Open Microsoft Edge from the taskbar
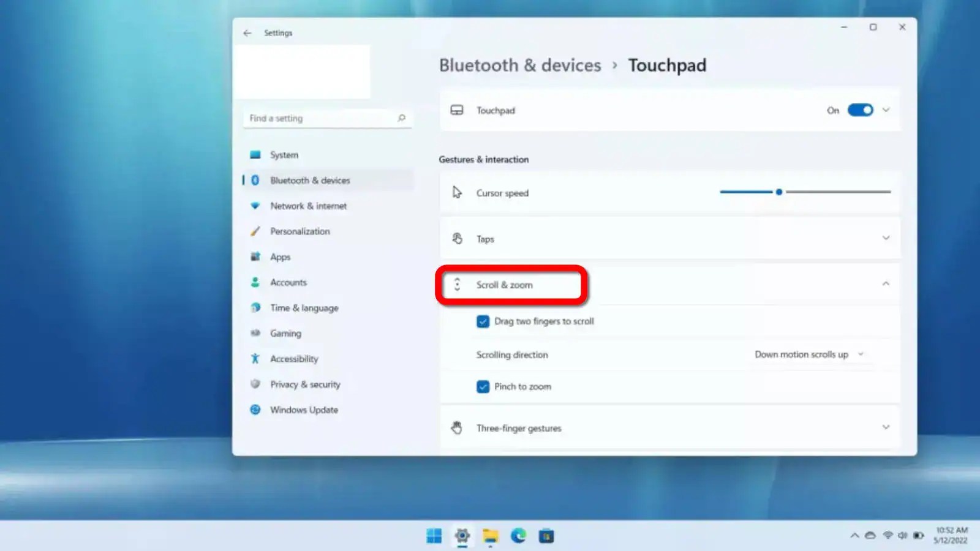 pos(518,536)
